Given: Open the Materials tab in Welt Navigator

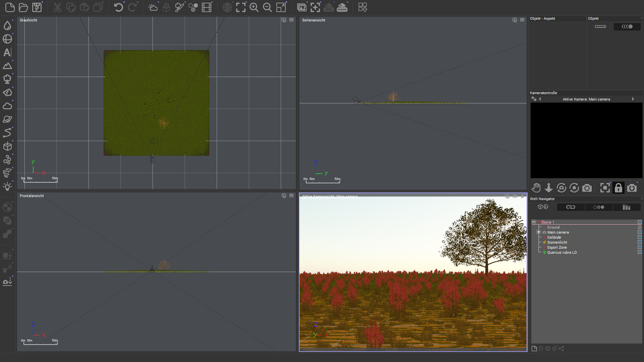Looking at the screenshot, I should pyautogui.click(x=599, y=207).
